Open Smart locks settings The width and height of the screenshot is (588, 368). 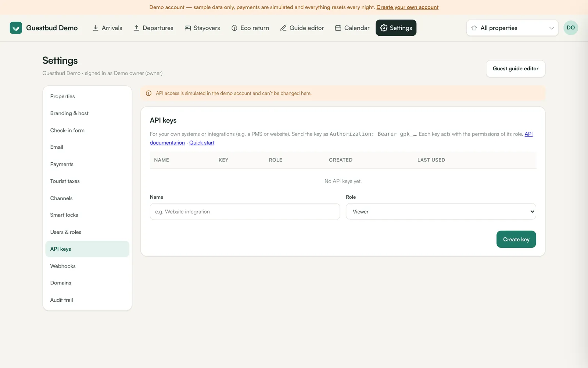pos(87,215)
